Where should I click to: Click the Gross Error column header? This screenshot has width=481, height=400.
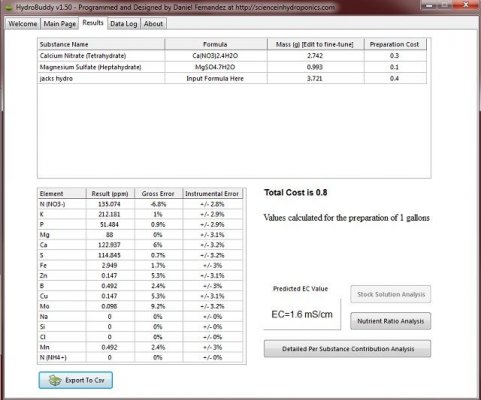158,194
